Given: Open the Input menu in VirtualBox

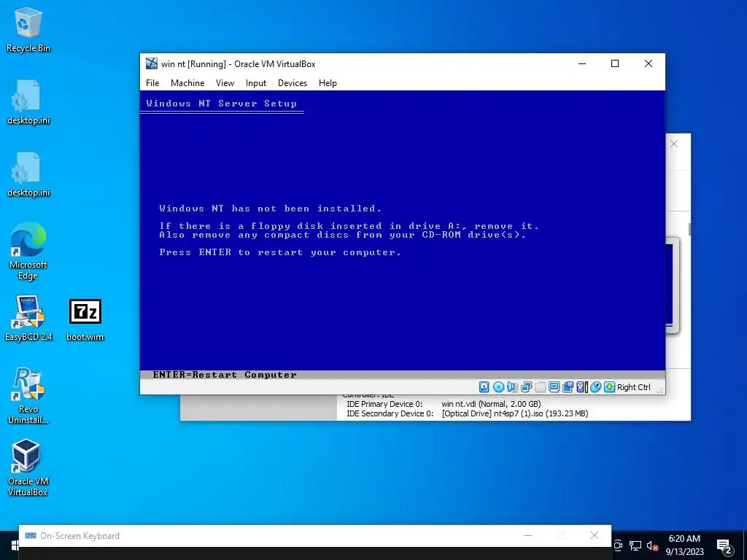Looking at the screenshot, I should 256,83.
